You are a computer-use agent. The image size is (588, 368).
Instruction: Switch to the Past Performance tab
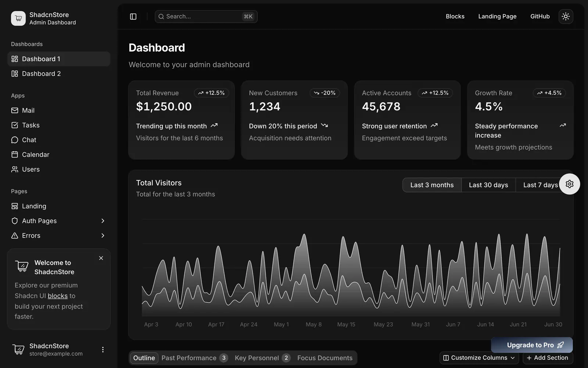[x=194, y=358]
